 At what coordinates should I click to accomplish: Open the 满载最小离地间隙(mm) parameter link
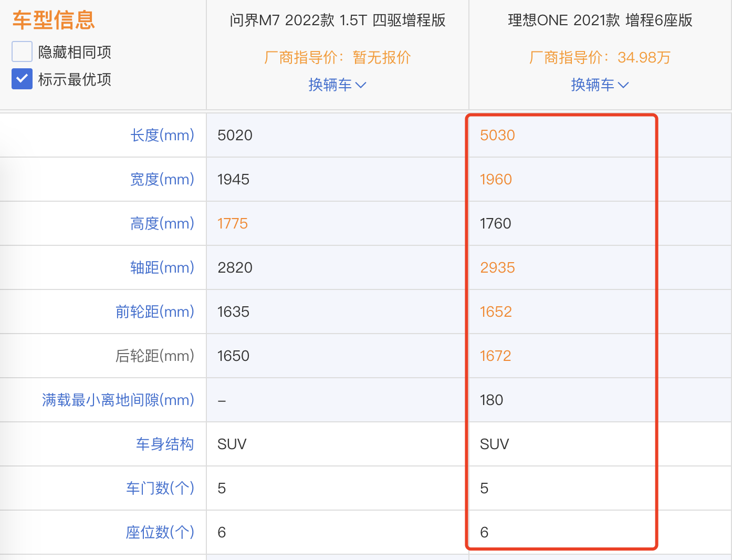coord(118,400)
